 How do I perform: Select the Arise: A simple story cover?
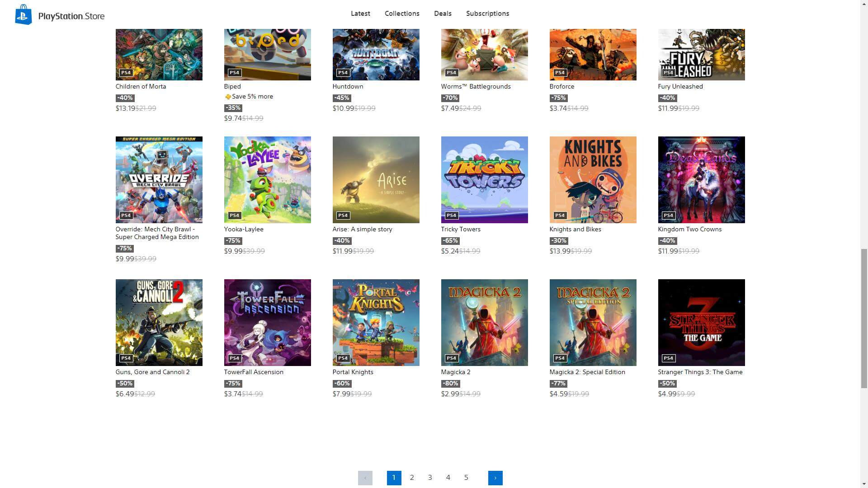coord(376,179)
